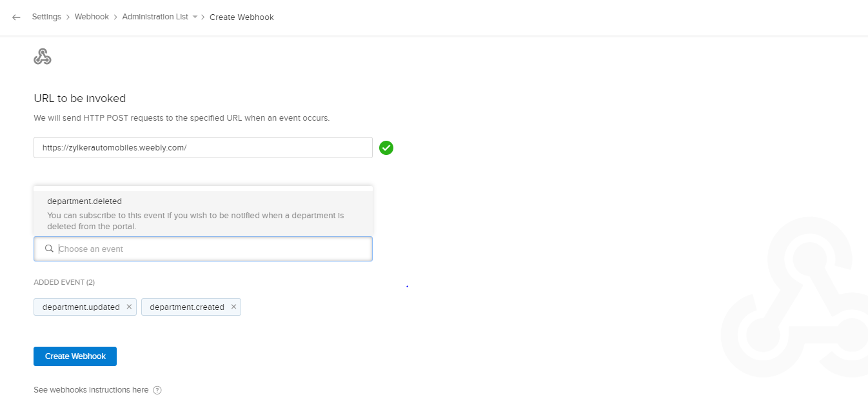Click the question mark help icon
The height and width of the screenshot is (399, 868).
point(157,390)
